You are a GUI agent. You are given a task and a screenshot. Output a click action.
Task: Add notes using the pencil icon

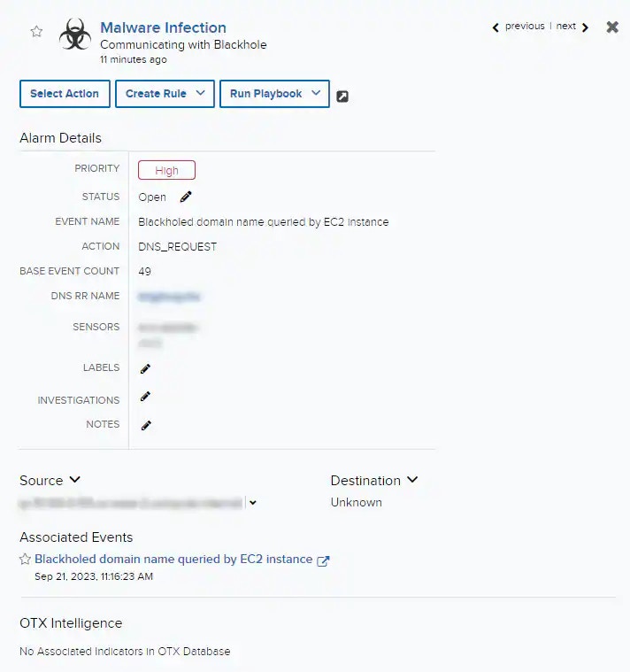click(x=146, y=425)
